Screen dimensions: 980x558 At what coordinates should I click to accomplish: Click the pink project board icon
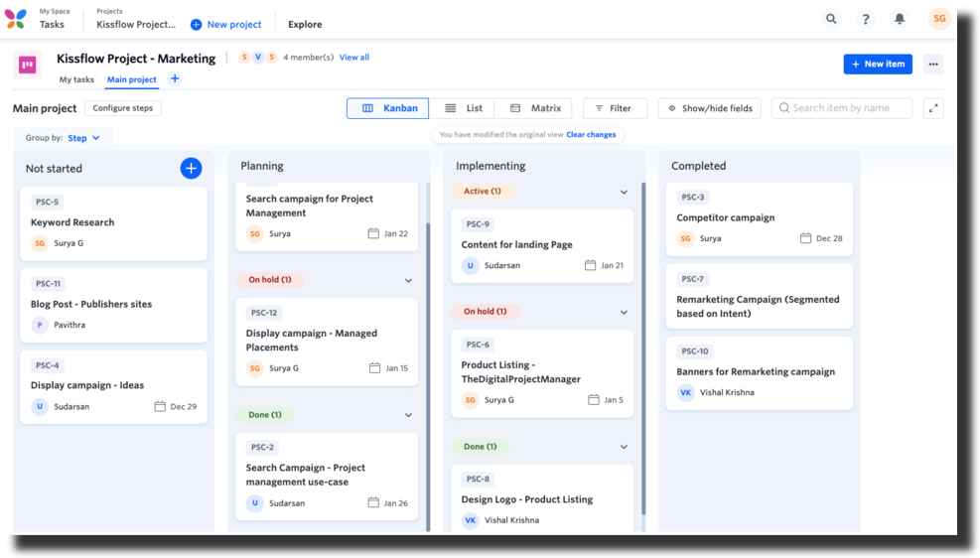click(x=28, y=65)
